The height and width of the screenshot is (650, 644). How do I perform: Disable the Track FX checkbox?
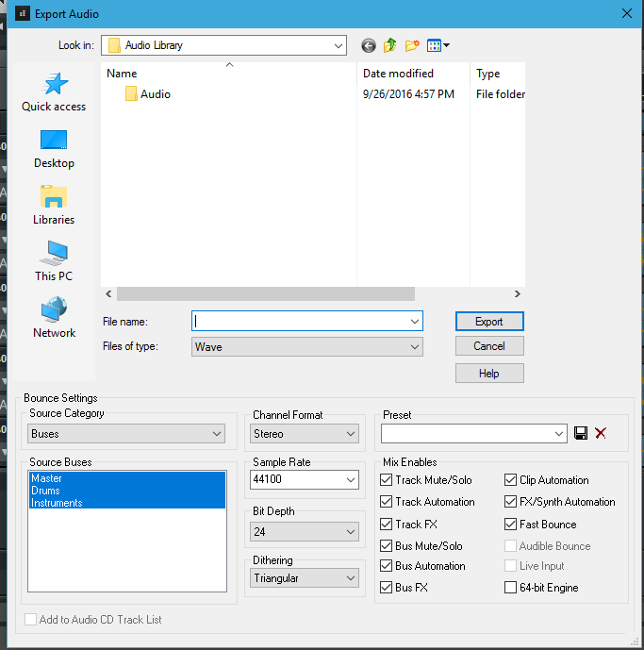tap(387, 525)
